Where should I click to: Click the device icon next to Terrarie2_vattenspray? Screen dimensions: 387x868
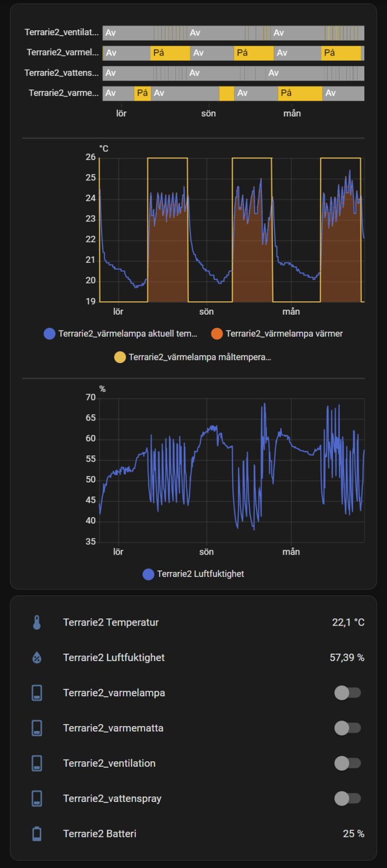point(37,799)
